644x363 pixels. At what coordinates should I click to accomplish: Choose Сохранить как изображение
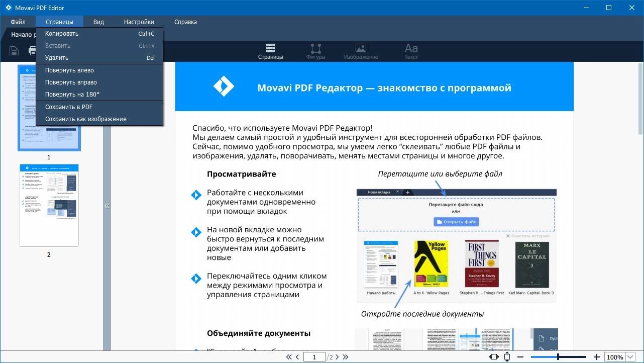tap(99, 119)
